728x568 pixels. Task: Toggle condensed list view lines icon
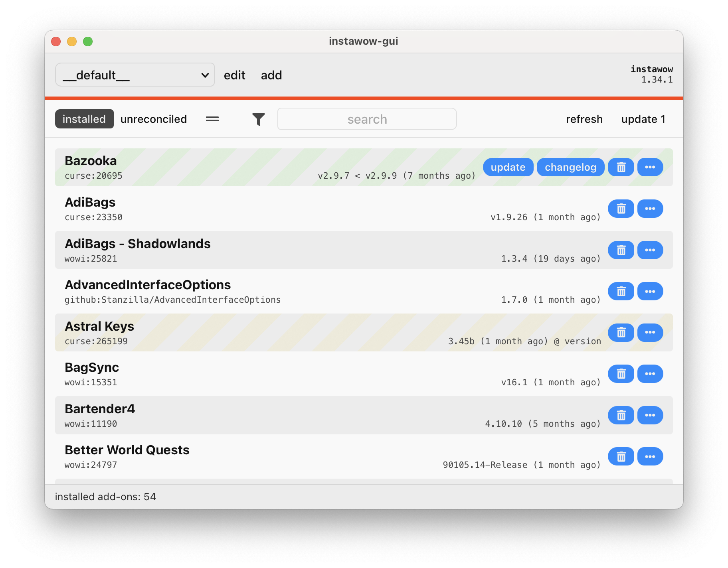click(212, 119)
